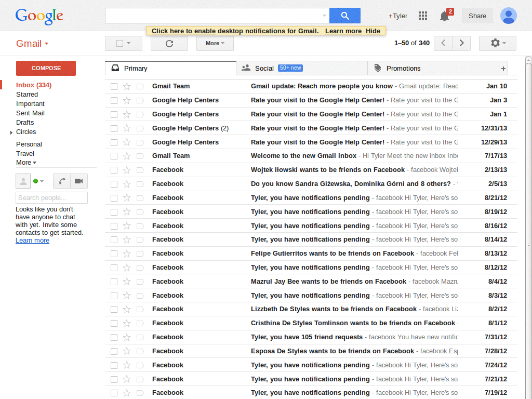The height and width of the screenshot is (399, 532).
Task: Star the Gmail Team Jan 10 email
Action: [x=127, y=87]
